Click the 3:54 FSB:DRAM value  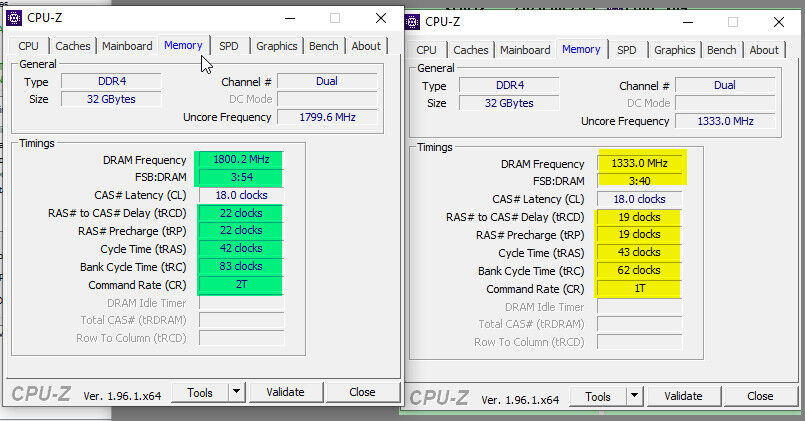coord(241,178)
